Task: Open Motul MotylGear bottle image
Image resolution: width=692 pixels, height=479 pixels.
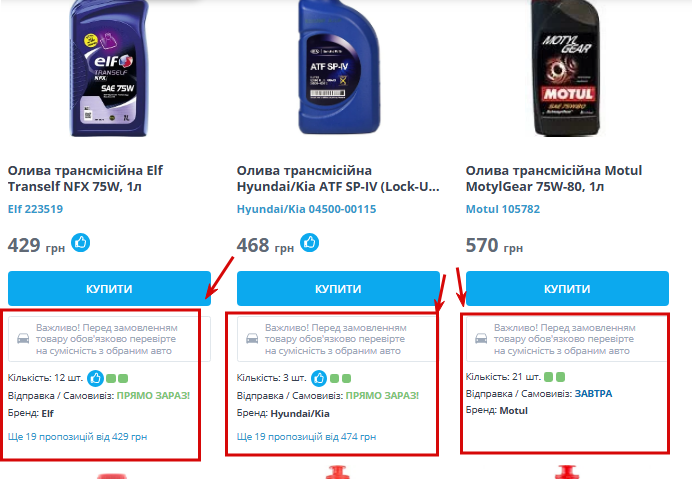Action: pyautogui.click(x=566, y=68)
